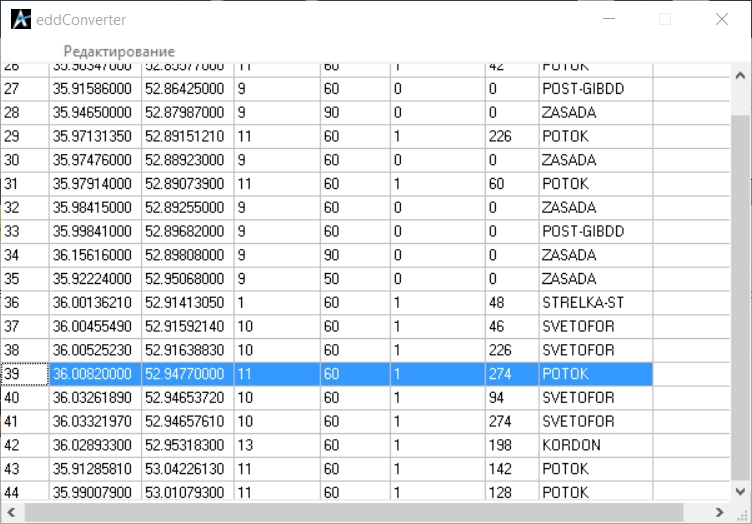This screenshot has height=524, width=752.
Task: Click the horizontal scrollbar left arrow
Action: [x=11, y=512]
